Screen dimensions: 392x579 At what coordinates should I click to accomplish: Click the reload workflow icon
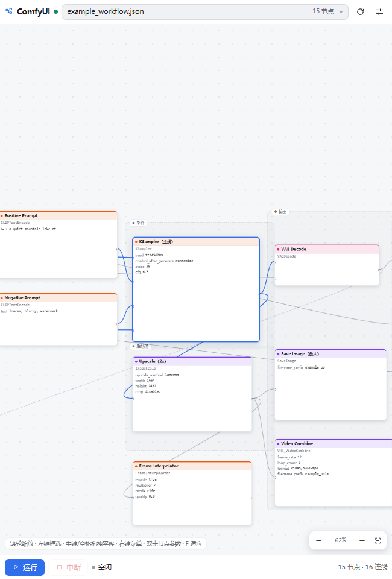click(360, 12)
